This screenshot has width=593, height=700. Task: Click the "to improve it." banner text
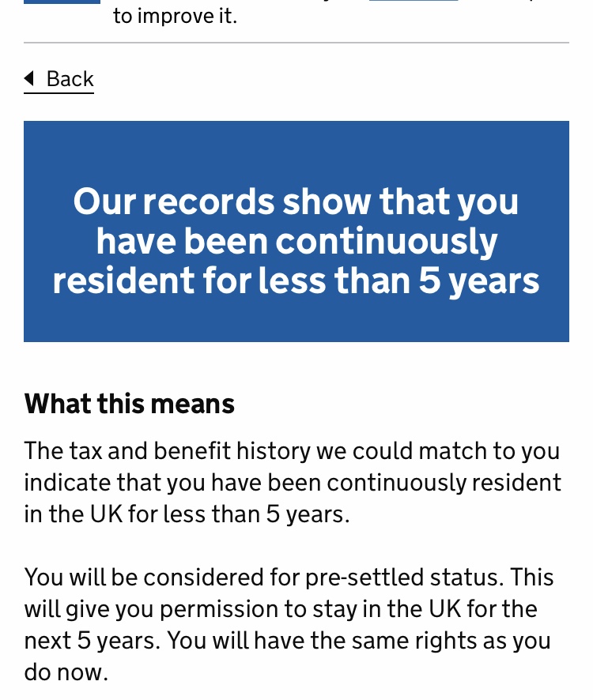[x=175, y=16]
